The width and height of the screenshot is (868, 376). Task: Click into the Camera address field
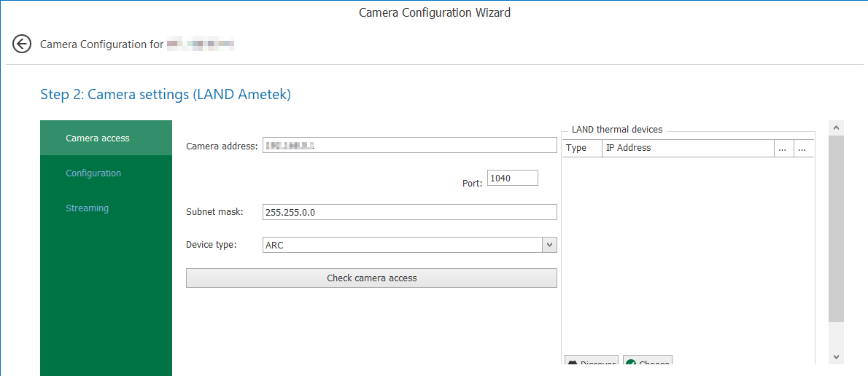click(x=410, y=145)
